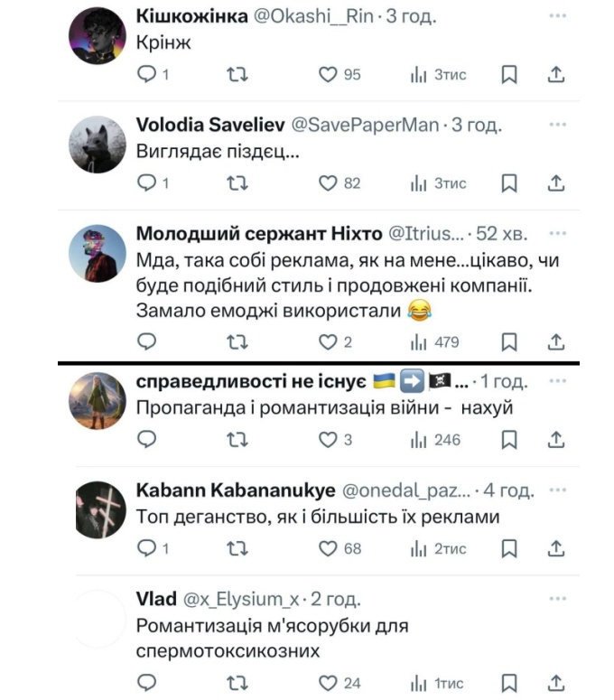Image resolution: width=614 pixels, height=700 pixels.
Task: Like Vlad's tweet with 24 likes
Action: coord(328,683)
